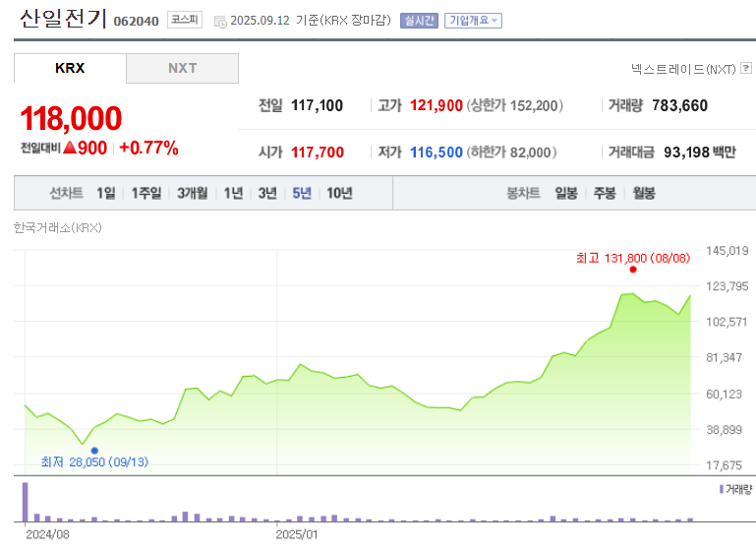Click the percent change +0.77%
This screenshot has width=756, height=549.
(149, 148)
